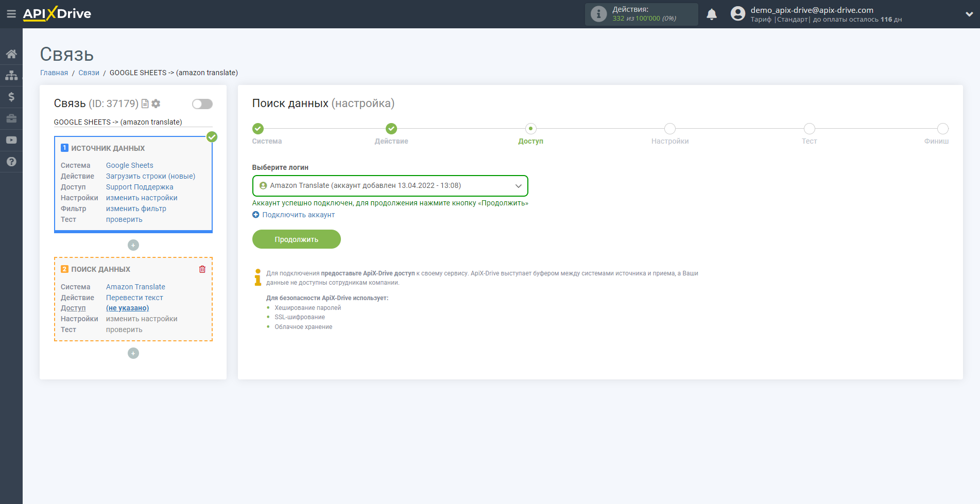Click the yellow info icon near security note
Viewport: 980px width, 504px height.
[x=258, y=277]
